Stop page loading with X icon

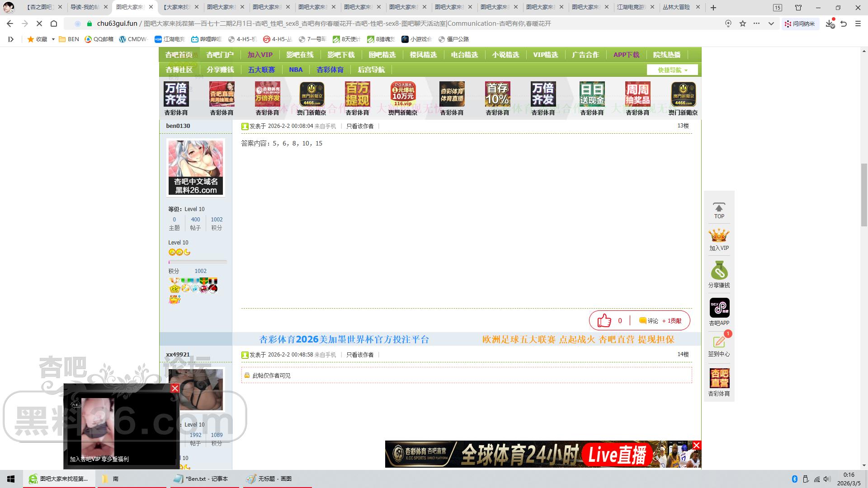(x=39, y=23)
